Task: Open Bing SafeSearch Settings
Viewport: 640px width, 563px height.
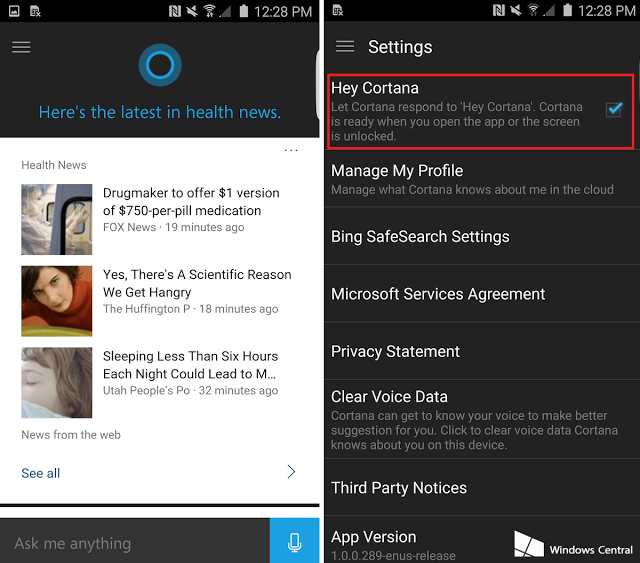Action: click(x=482, y=236)
